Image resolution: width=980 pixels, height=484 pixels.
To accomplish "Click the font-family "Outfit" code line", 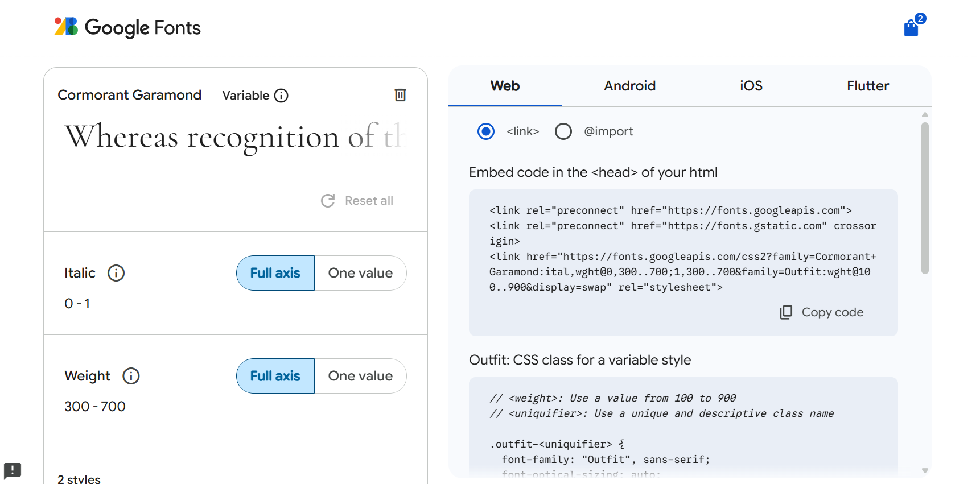I will 606,460.
